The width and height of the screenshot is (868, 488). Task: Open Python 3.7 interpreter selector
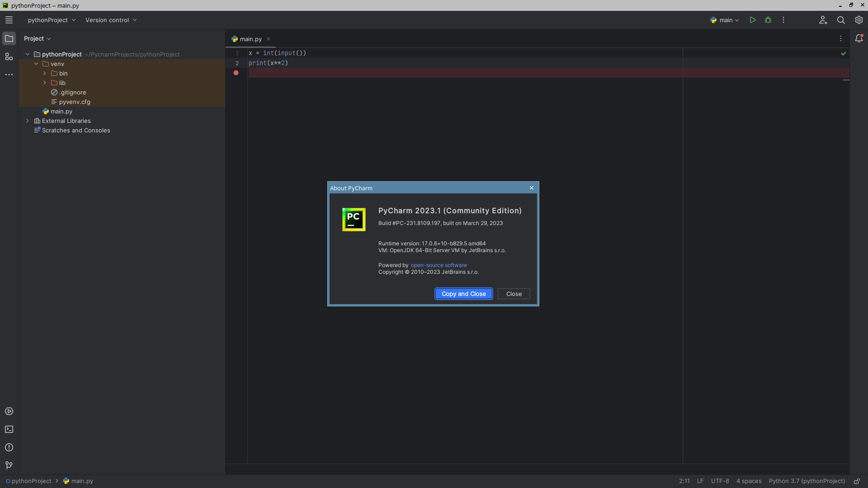coord(807,481)
